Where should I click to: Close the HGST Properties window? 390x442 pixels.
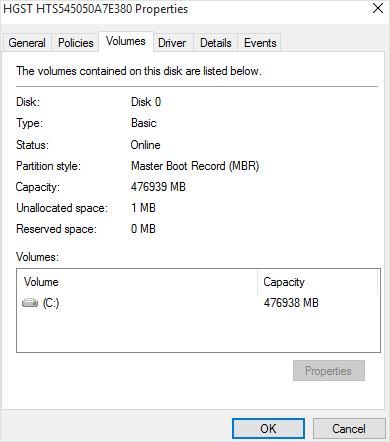coord(378,8)
